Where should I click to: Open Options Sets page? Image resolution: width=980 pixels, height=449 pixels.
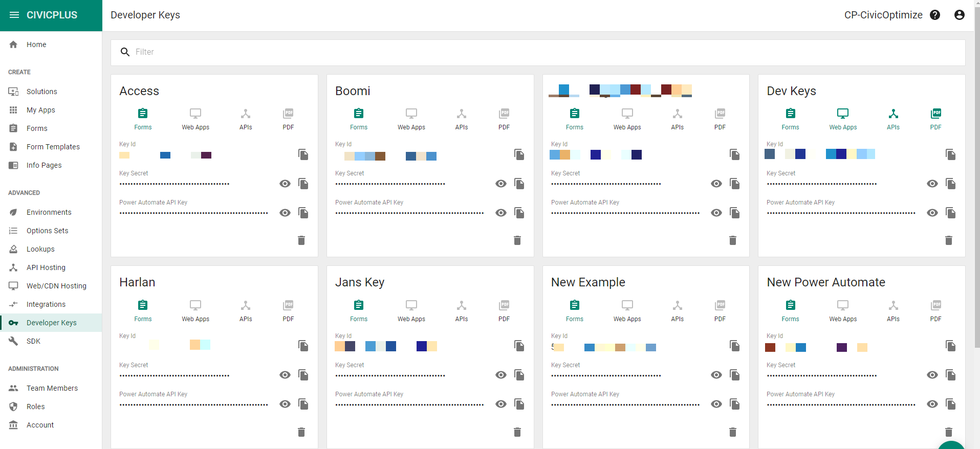tap(51, 231)
